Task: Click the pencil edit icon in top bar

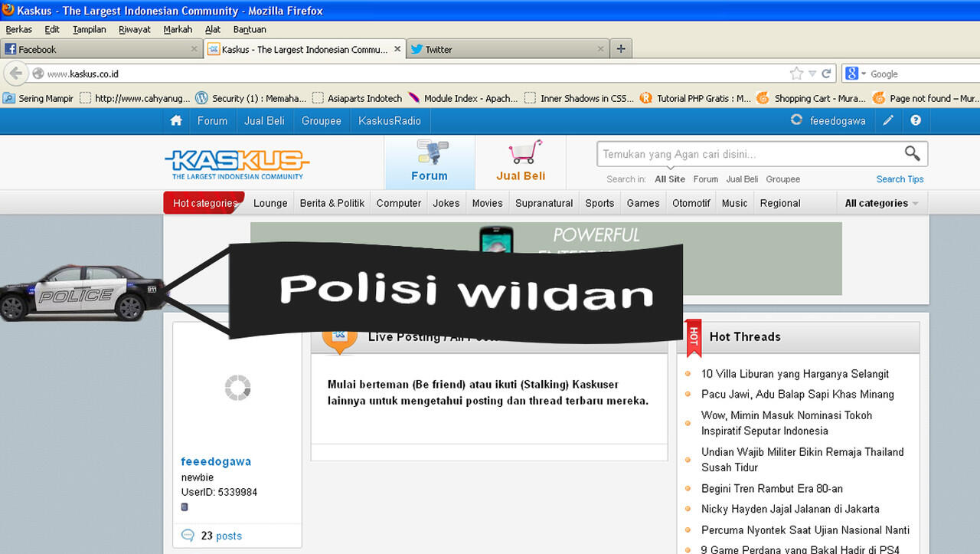Action: (x=888, y=121)
